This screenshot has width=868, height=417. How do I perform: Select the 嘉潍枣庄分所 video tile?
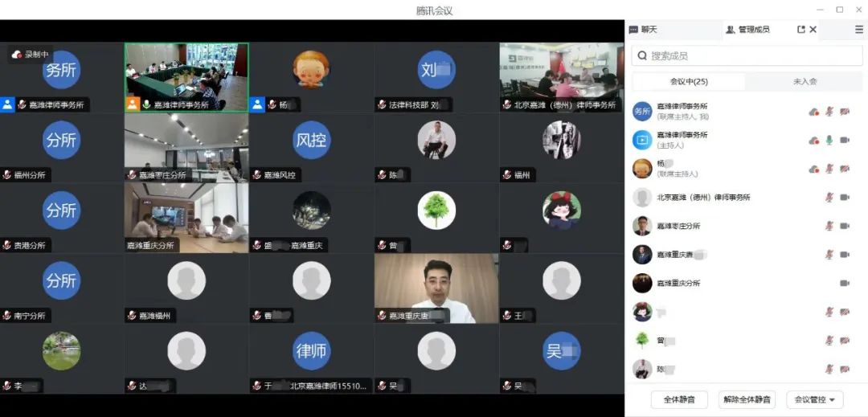coord(186,148)
